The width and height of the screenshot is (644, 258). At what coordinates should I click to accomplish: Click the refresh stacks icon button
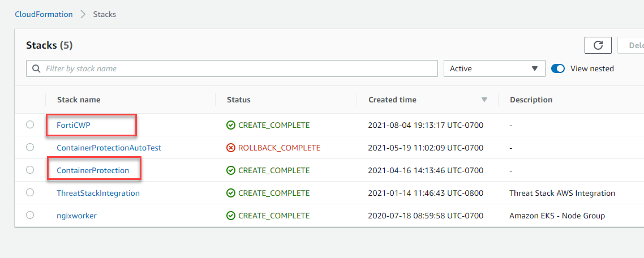pos(598,45)
